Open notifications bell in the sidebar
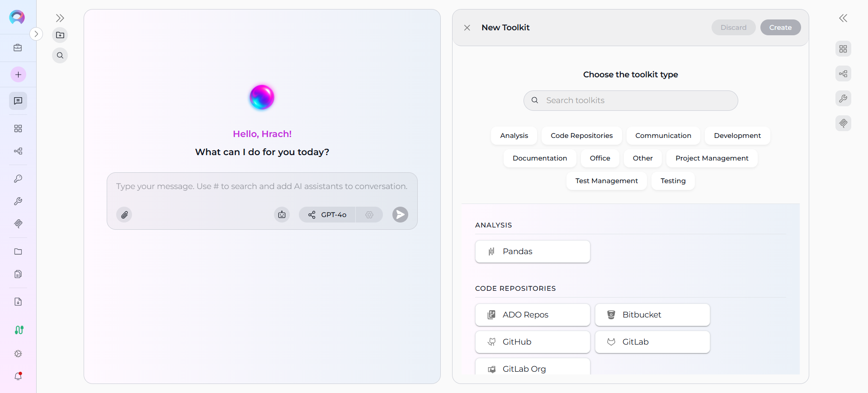This screenshot has height=393, width=868. 18,376
